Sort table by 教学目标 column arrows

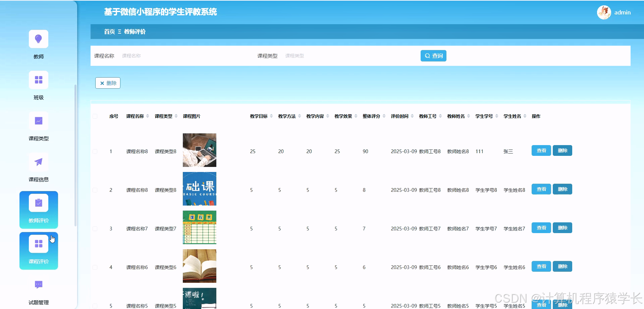point(271,116)
